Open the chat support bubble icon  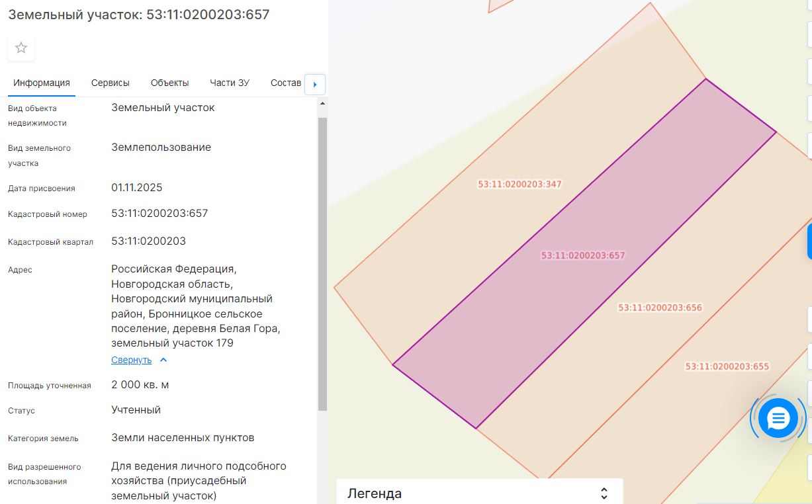click(x=778, y=418)
